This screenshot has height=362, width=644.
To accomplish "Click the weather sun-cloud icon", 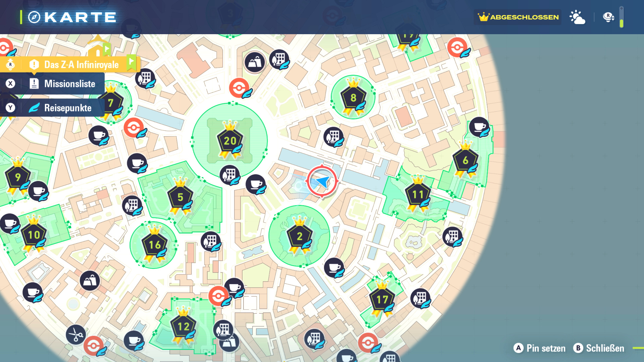I will [x=577, y=17].
